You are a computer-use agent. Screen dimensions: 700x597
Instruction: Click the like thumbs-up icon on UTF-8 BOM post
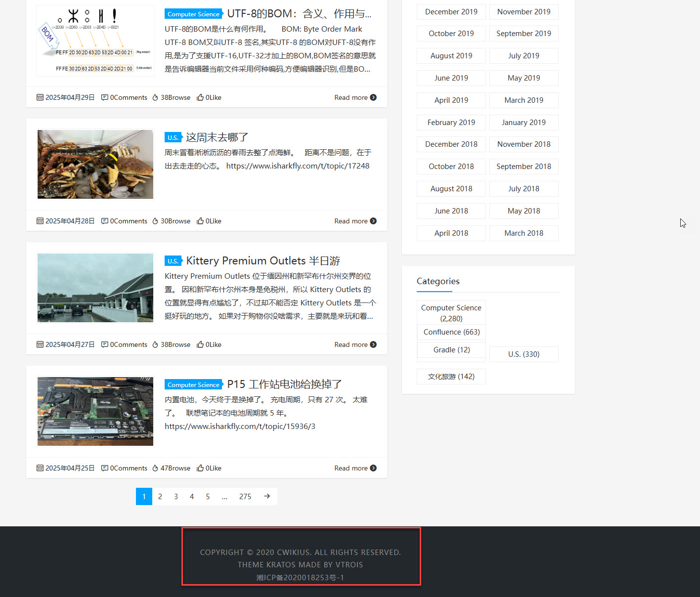(x=200, y=97)
